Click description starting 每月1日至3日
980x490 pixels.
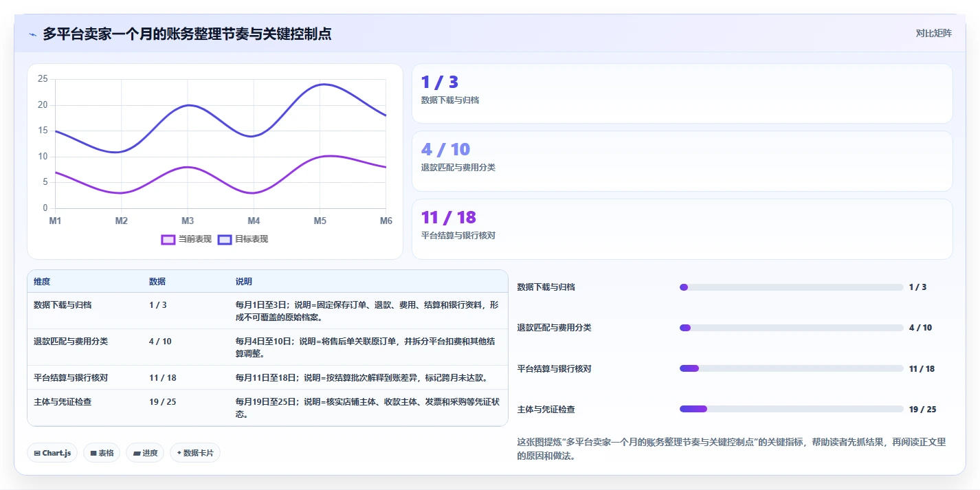(367, 311)
